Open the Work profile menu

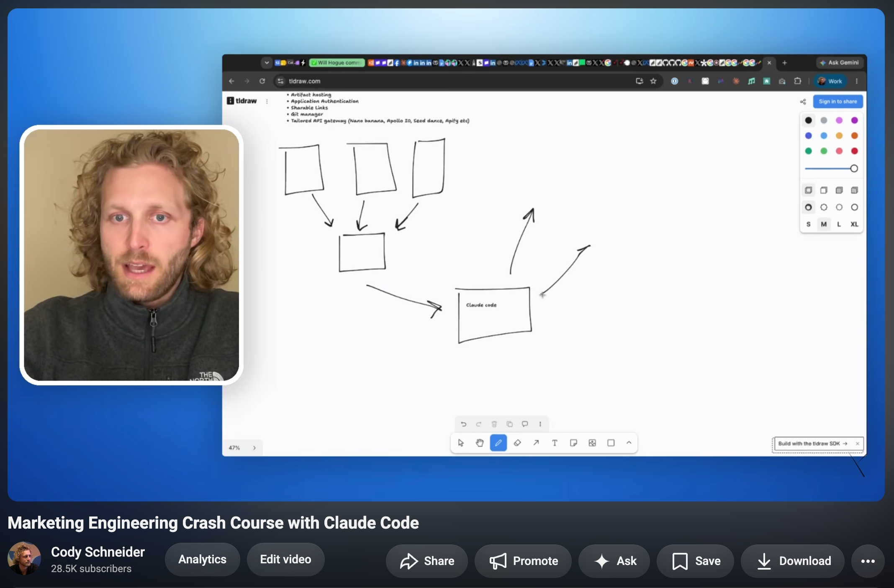click(x=830, y=81)
